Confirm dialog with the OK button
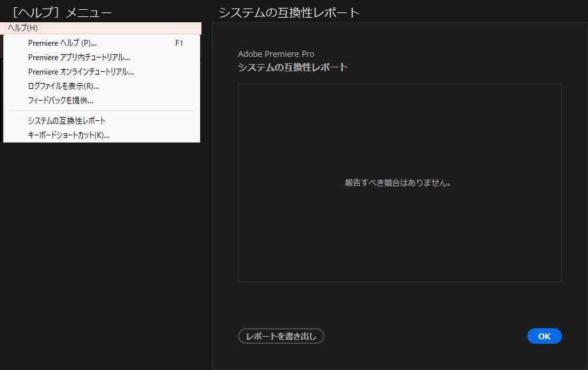Viewport: 588px width, 370px height. [544, 336]
